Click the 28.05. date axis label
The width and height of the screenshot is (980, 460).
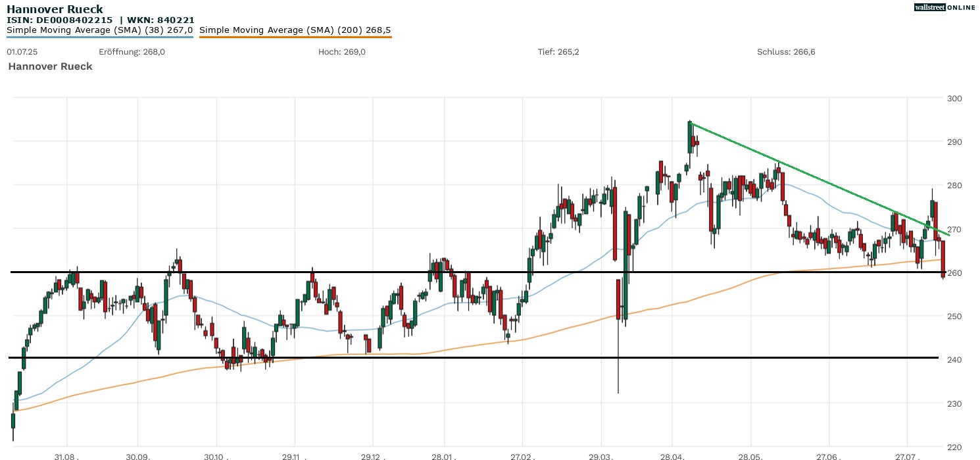[750, 455]
